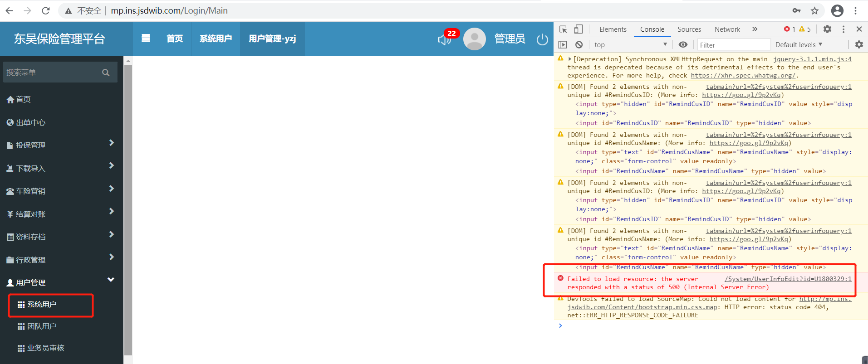Follow the xhr.spec.whatwg.org link

click(x=743, y=75)
